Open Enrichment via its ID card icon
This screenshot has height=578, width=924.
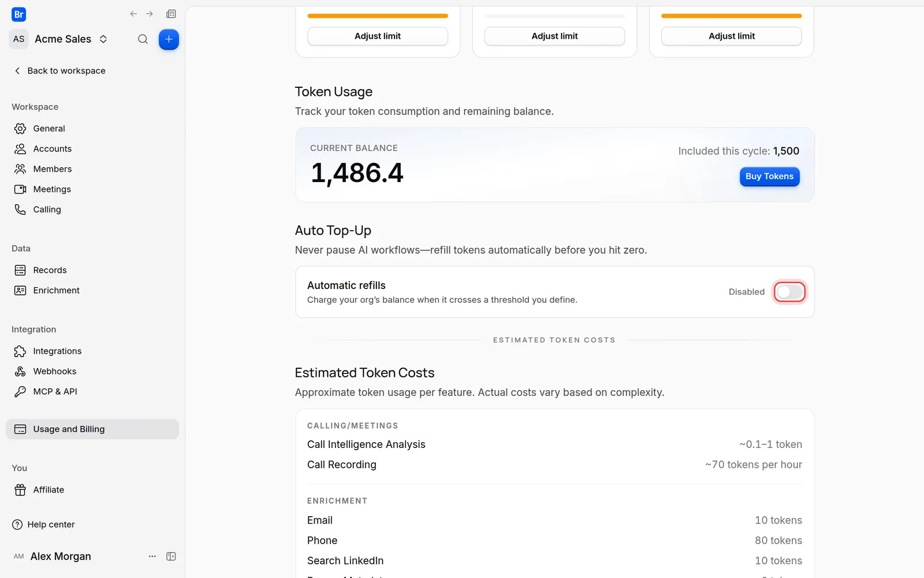(20, 290)
